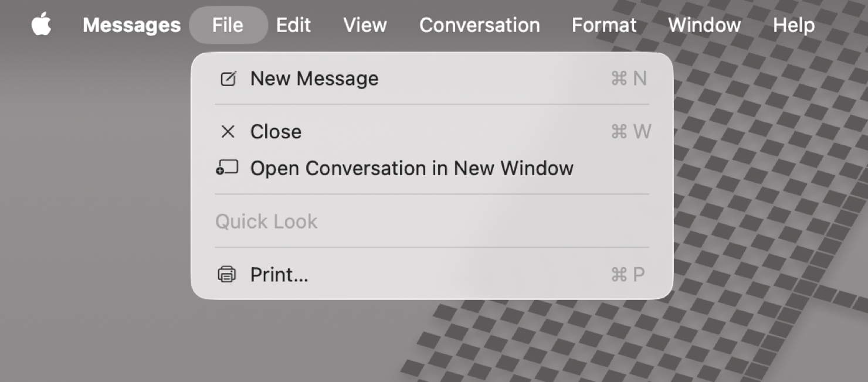Click the grayed-out Quick Look item
Screen dimensions: 868x382
[x=267, y=221]
